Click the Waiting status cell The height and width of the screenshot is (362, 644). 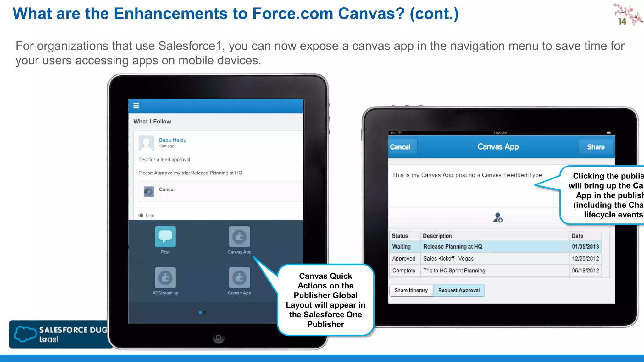[405, 247]
